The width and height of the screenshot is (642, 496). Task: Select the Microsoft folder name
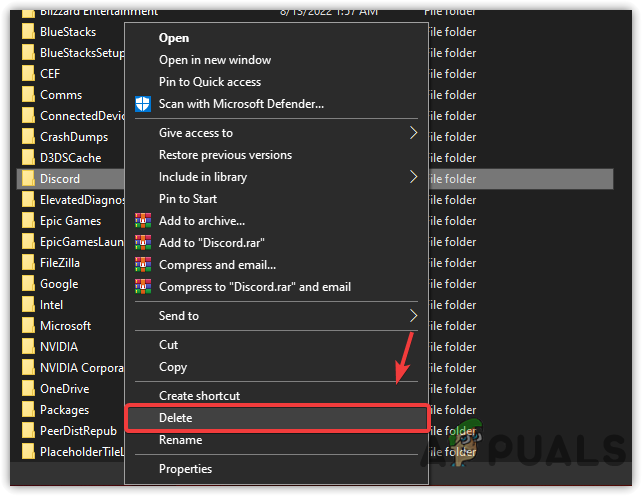click(66, 326)
